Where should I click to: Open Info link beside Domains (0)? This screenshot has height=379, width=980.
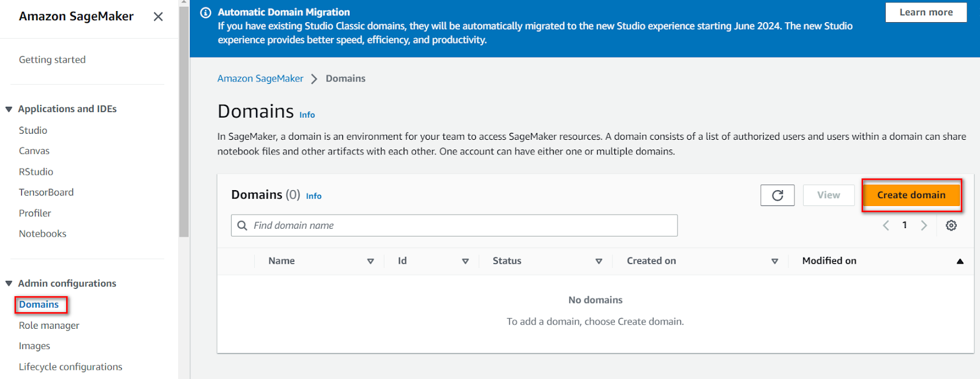point(314,196)
